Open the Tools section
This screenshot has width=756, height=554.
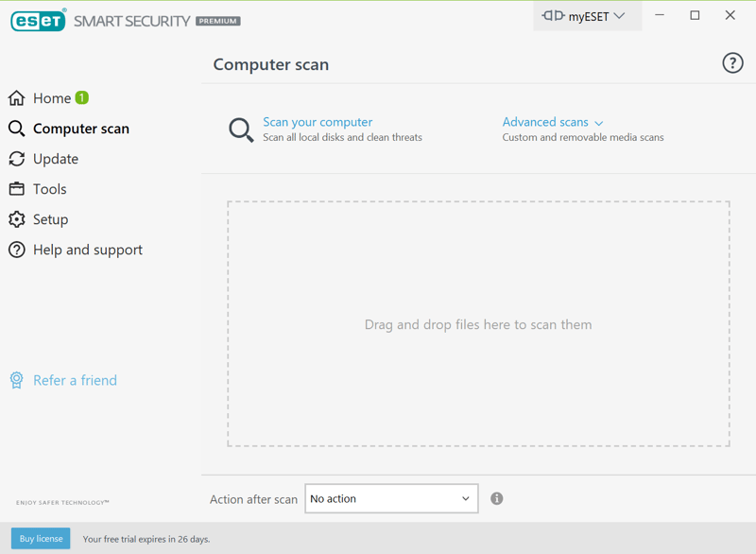click(x=50, y=189)
